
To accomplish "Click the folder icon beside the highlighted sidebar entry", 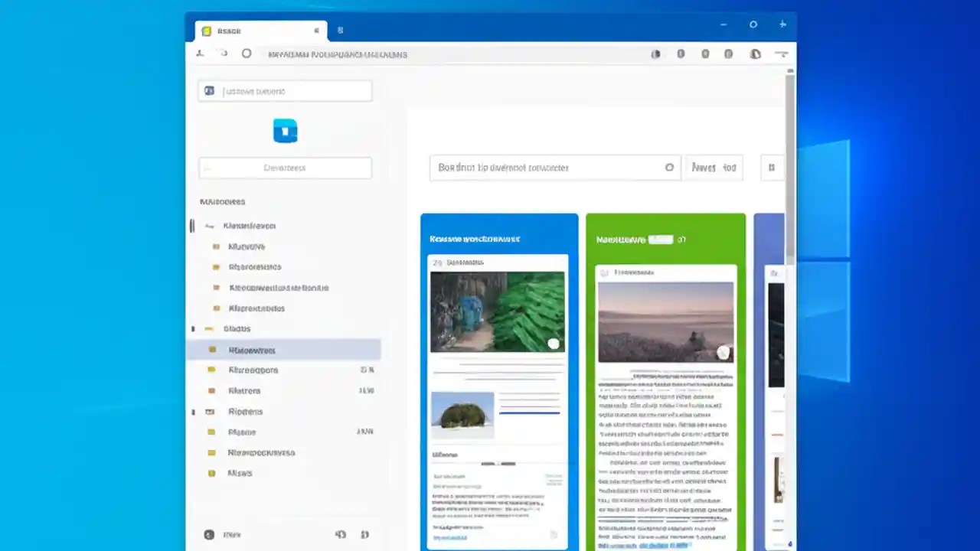I will [212, 350].
